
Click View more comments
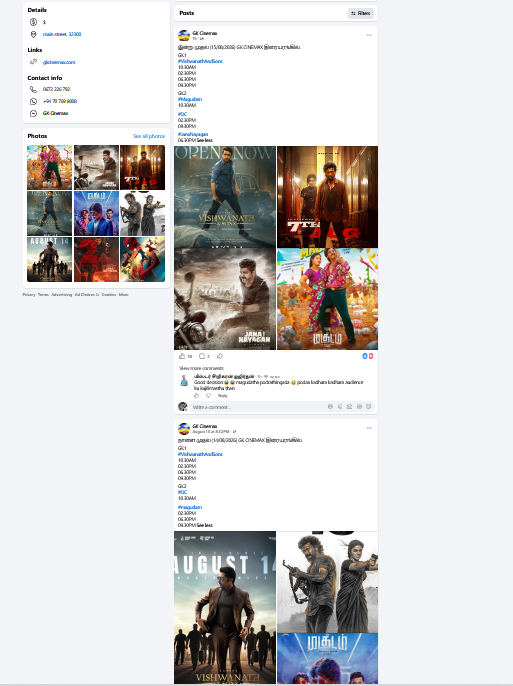point(201,368)
